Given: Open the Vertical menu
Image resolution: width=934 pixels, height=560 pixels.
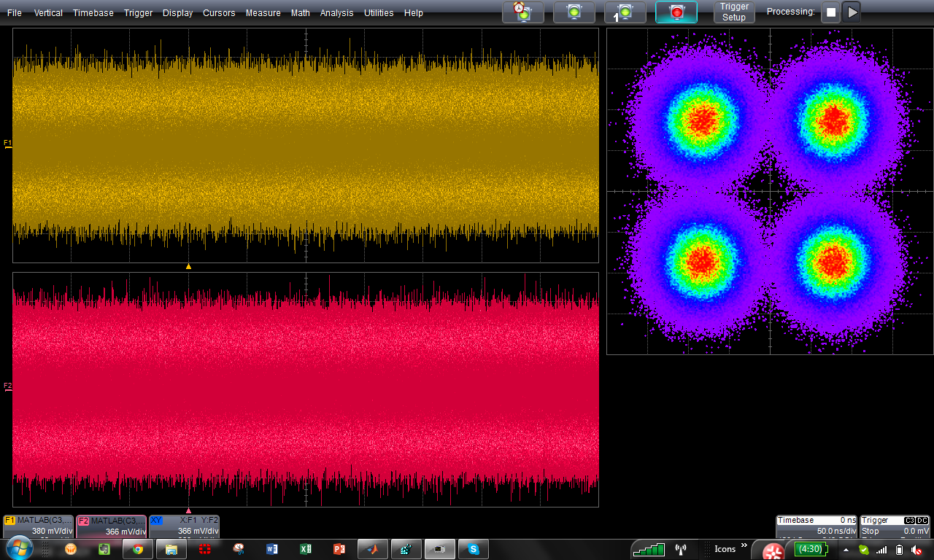Looking at the screenshot, I should pyautogui.click(x=48, y=13).
